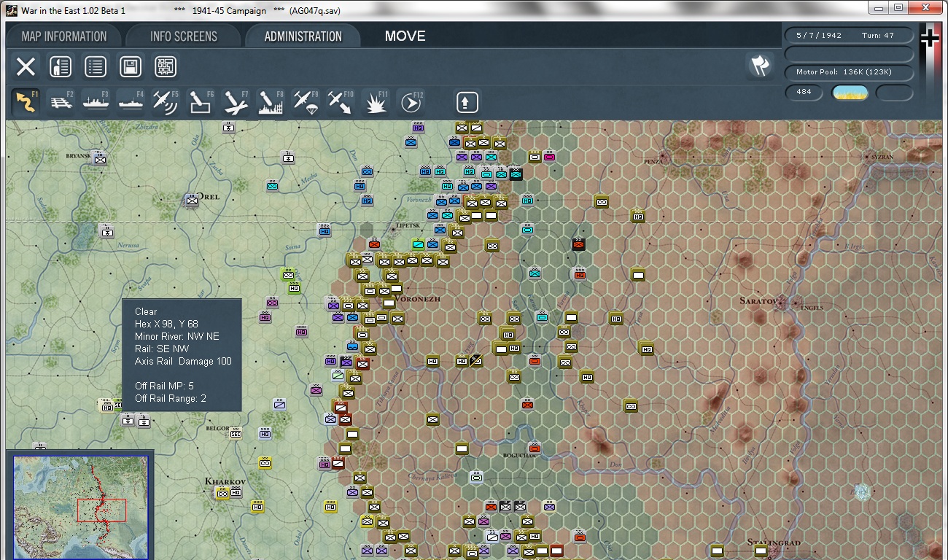Click the Syzran town label

pyautogui.click(x=882, y=157)
